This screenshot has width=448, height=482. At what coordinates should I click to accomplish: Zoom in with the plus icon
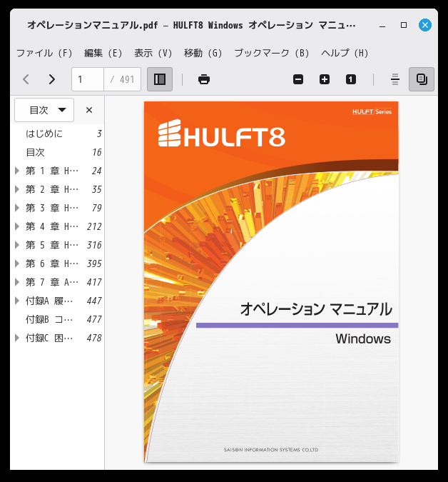tap(325, 79)
